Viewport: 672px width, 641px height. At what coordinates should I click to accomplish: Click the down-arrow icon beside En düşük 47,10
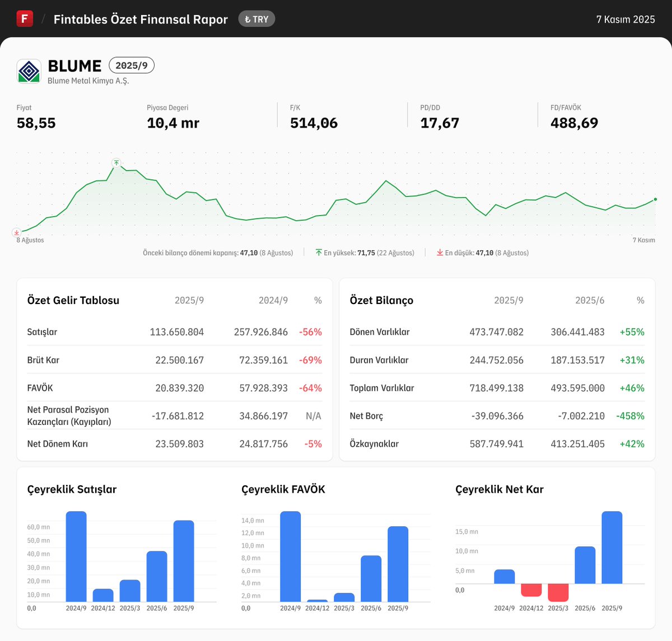pyautogui.click(x=440, y=252)
